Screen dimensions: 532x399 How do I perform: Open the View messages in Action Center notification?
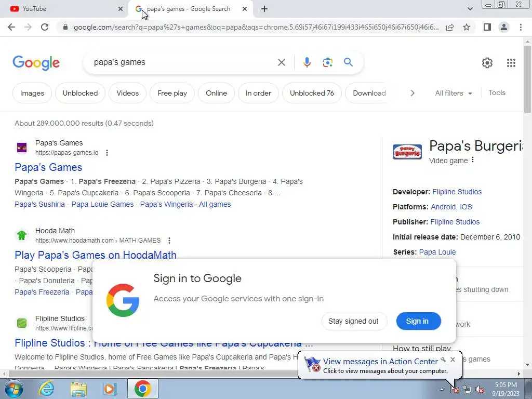[x=380, y=362]
